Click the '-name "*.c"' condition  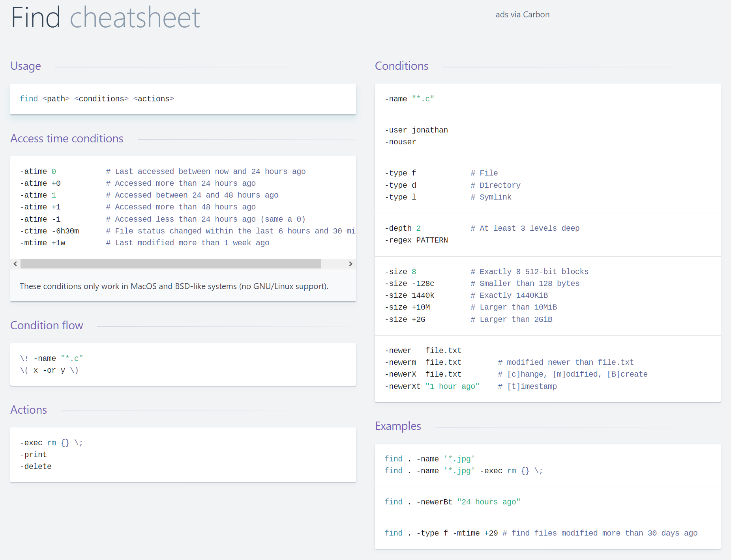409,99
